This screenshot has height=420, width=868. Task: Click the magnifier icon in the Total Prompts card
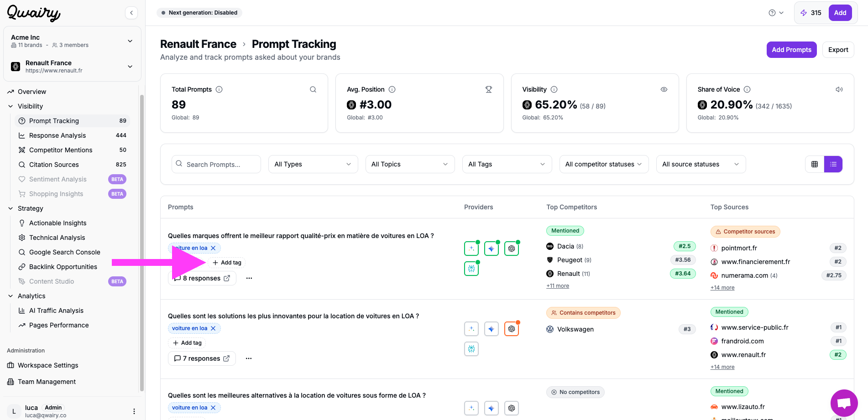coord(313,89)
